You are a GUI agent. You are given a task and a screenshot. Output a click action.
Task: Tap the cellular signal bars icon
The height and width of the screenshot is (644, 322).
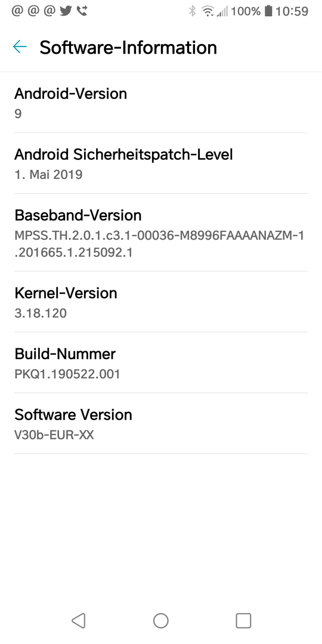tap(222, 11)
